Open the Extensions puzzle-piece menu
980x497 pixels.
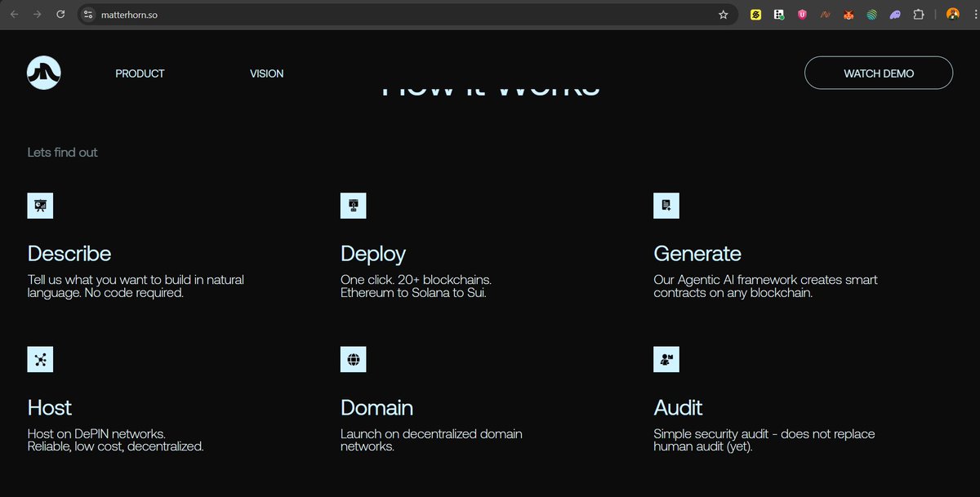coord(919,15)
